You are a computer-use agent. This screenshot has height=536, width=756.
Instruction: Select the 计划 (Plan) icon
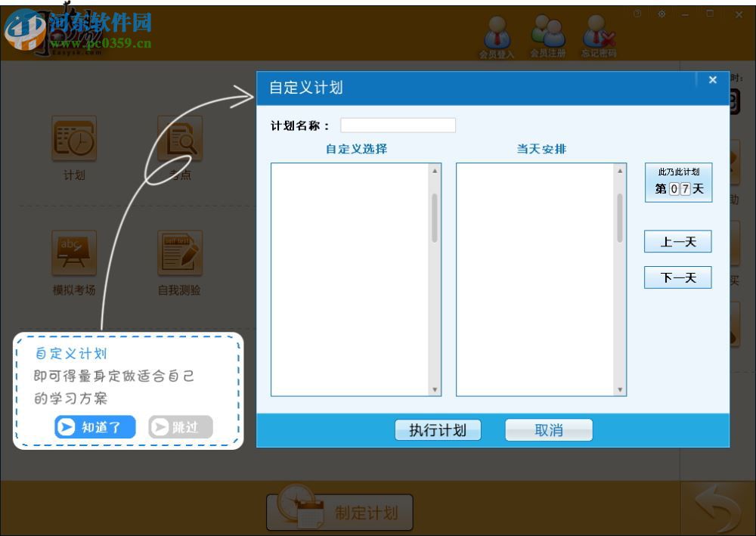click(73, 140)
